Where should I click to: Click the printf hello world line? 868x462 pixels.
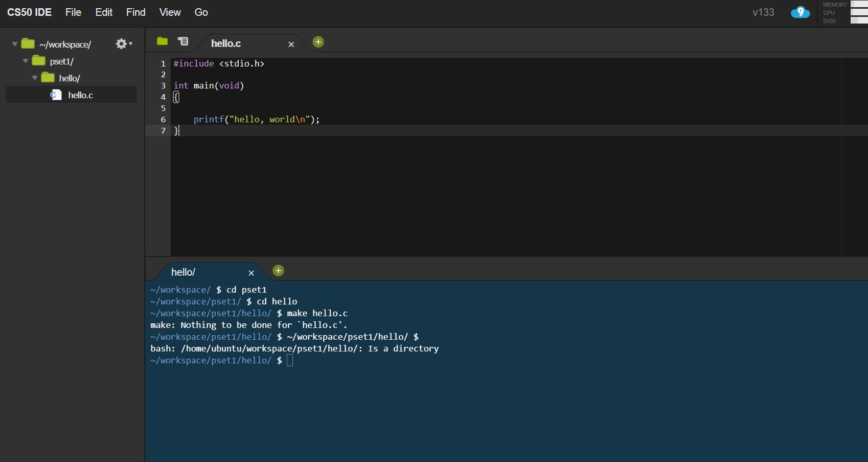coord(257,119)
